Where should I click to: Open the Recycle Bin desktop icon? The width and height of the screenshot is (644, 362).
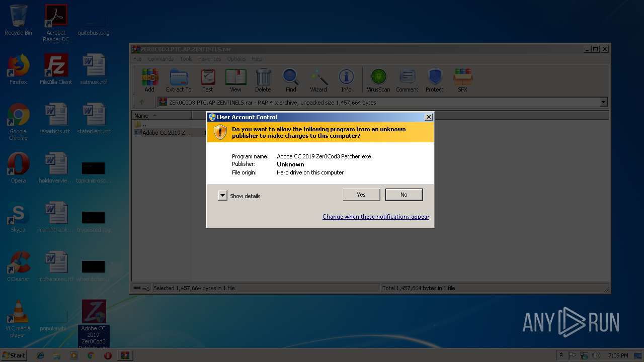18,20
